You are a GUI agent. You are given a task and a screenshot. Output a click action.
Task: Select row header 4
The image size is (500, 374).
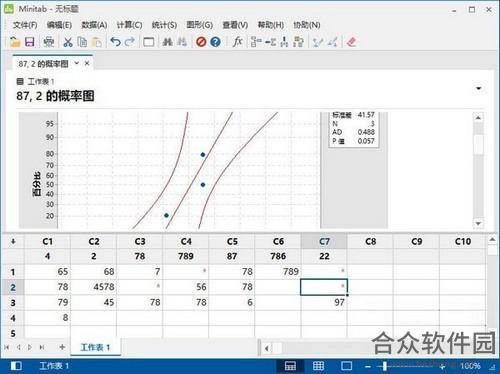click(13, 318)
